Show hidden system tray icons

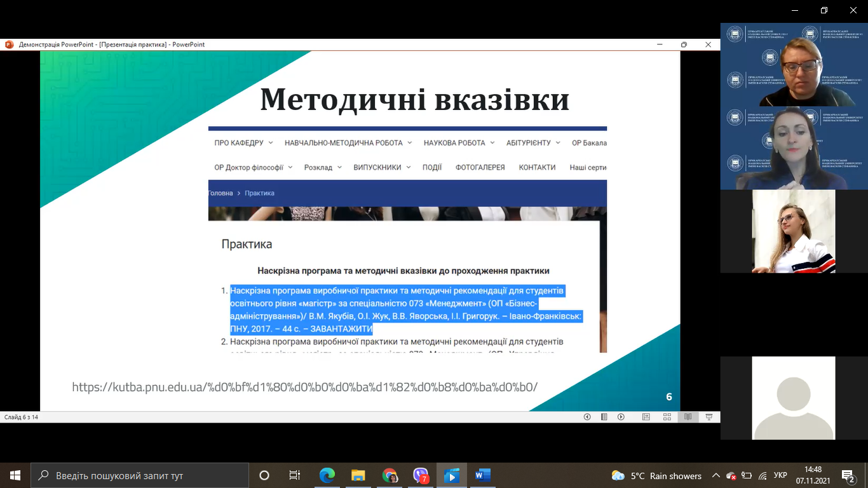click(716, 475)
